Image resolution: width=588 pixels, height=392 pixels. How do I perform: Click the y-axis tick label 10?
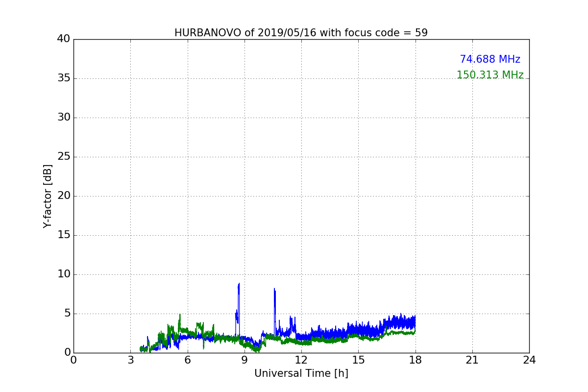[64, 274]
